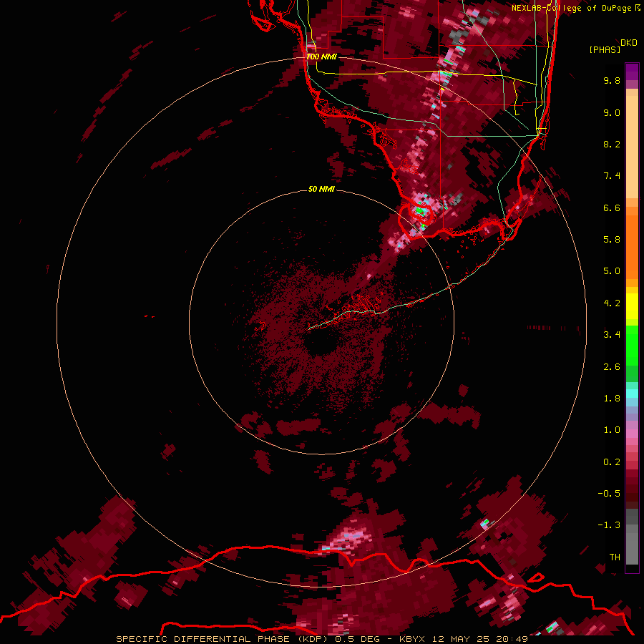Click the 12 MAY 25 20:49 timestamp
Screen dimensions: 644x644
(x=480, y=639)
